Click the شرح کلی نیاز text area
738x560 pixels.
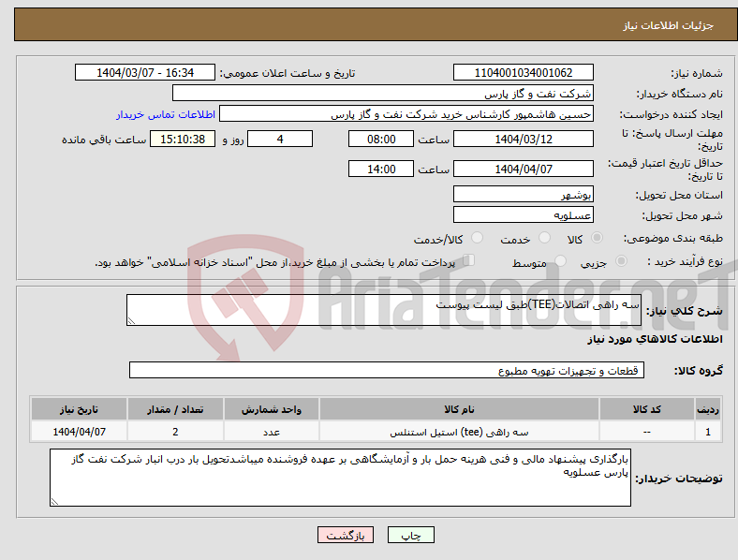[384, 310]
